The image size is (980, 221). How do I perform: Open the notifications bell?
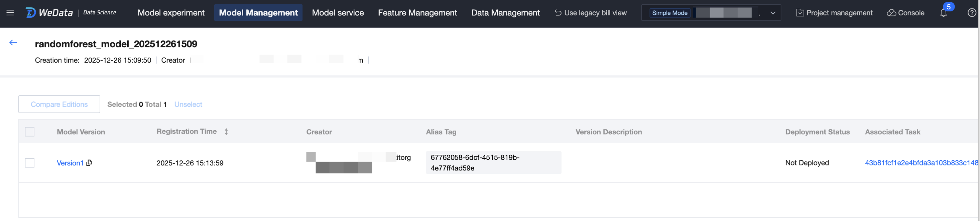944,13
